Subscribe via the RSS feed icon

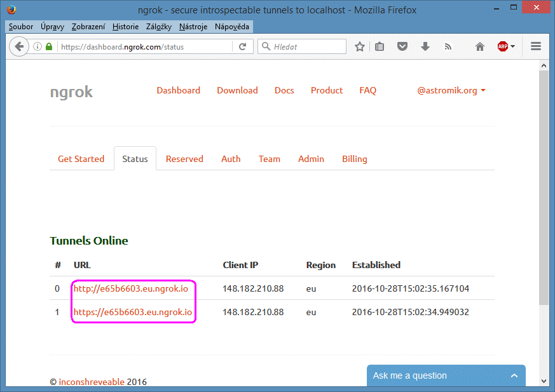coord(448,47)
